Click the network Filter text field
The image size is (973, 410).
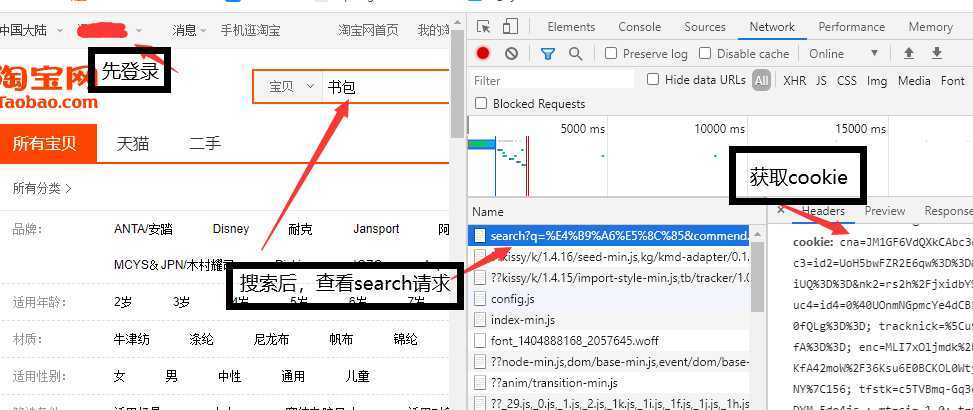tap(552, 81)
